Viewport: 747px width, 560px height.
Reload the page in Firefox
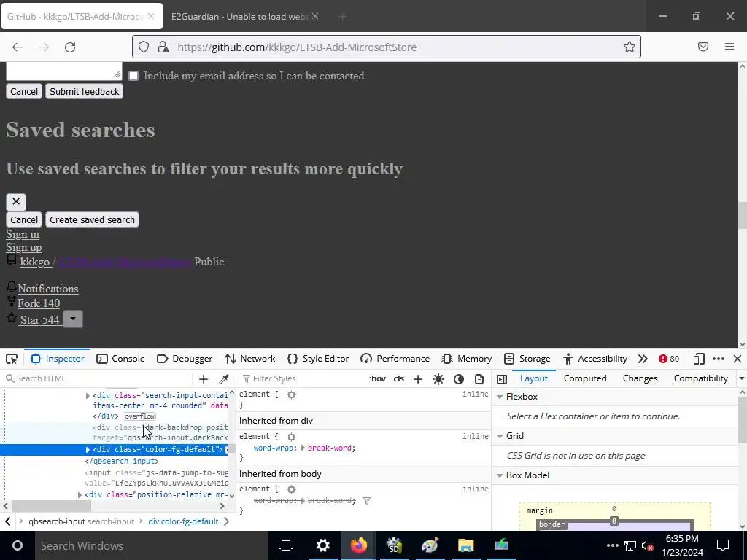70,47
